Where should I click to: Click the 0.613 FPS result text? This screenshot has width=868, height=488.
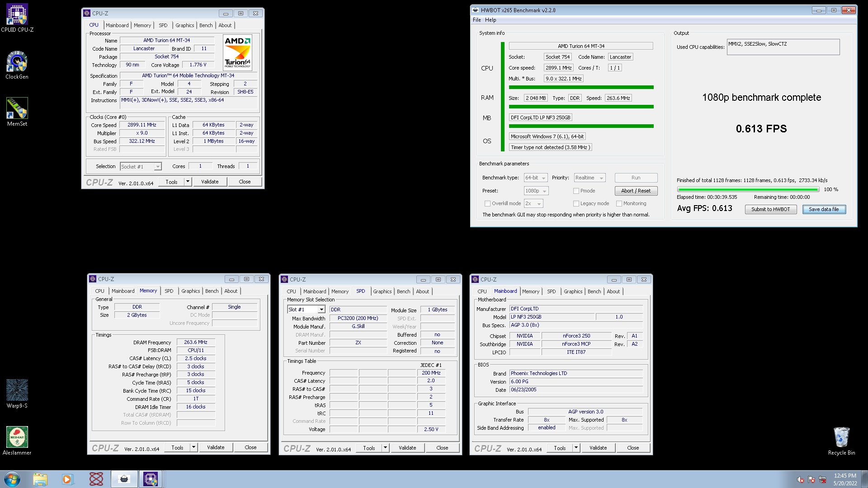(x=761, y=129)
